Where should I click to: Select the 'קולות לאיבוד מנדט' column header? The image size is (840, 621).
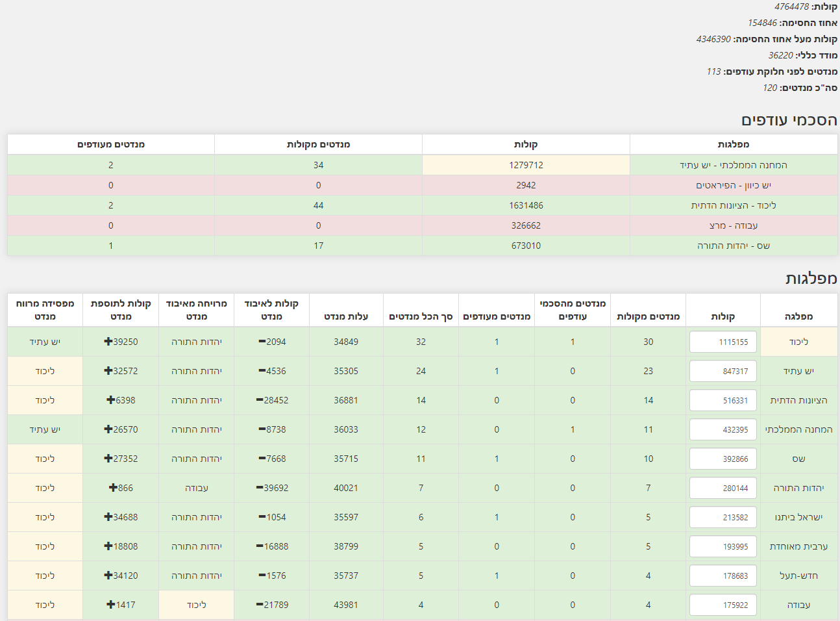tap(271, 310)
